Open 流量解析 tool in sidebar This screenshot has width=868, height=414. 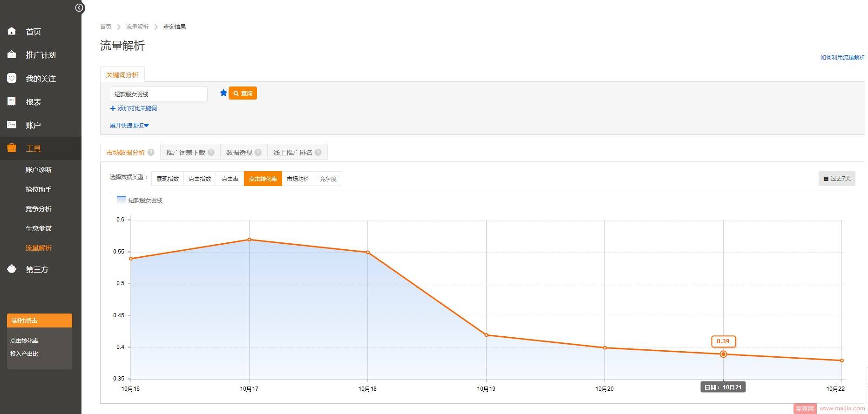pyautogui.click(x=39, y=248)
